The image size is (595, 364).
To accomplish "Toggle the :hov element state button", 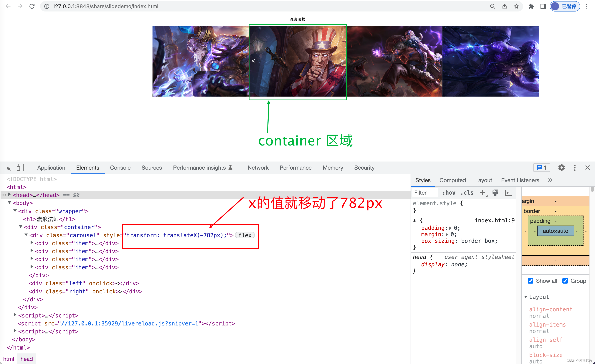I will [449, 192].
